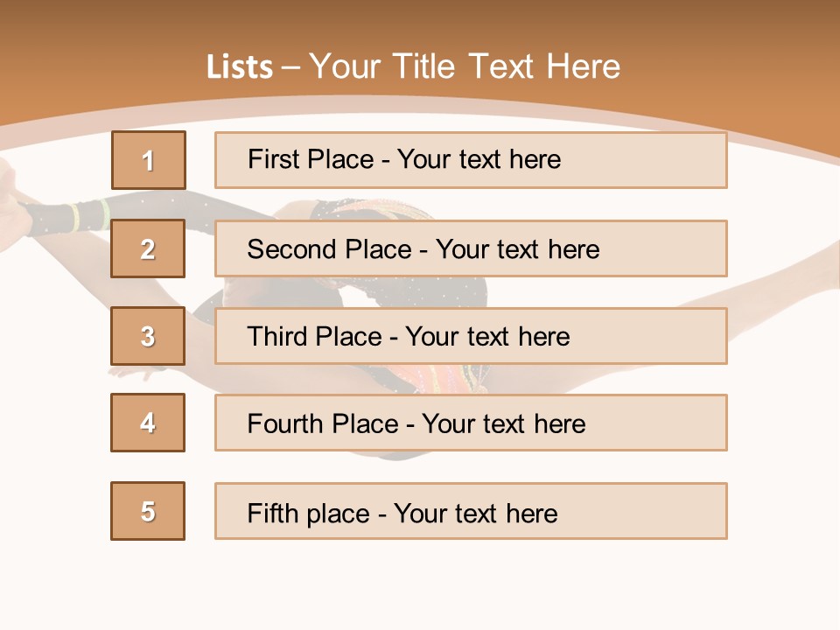Screen dimensions: 840x630
Task: Click "Your text here" in the Fifth place row
Action: 475,513
